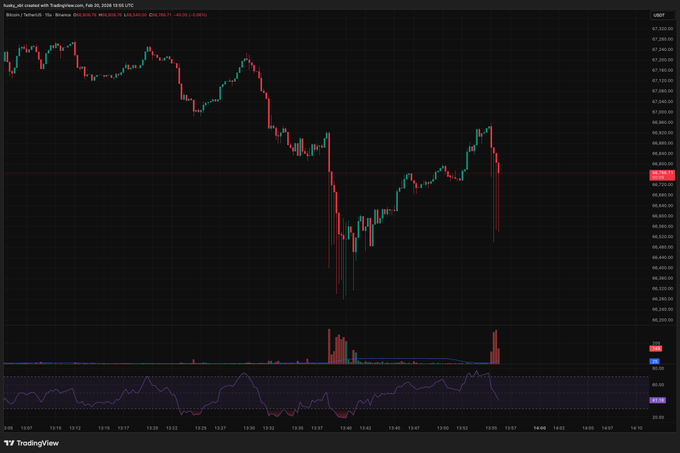680x453 pixels.
Task: Click the 13:40 time axis label
Action: coord(346,428)
